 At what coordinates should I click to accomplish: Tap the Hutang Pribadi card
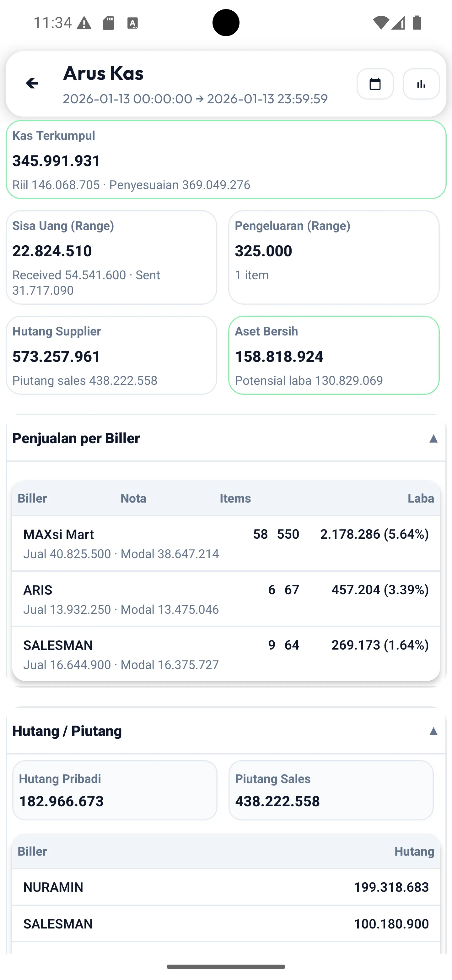tap(115, 790)
